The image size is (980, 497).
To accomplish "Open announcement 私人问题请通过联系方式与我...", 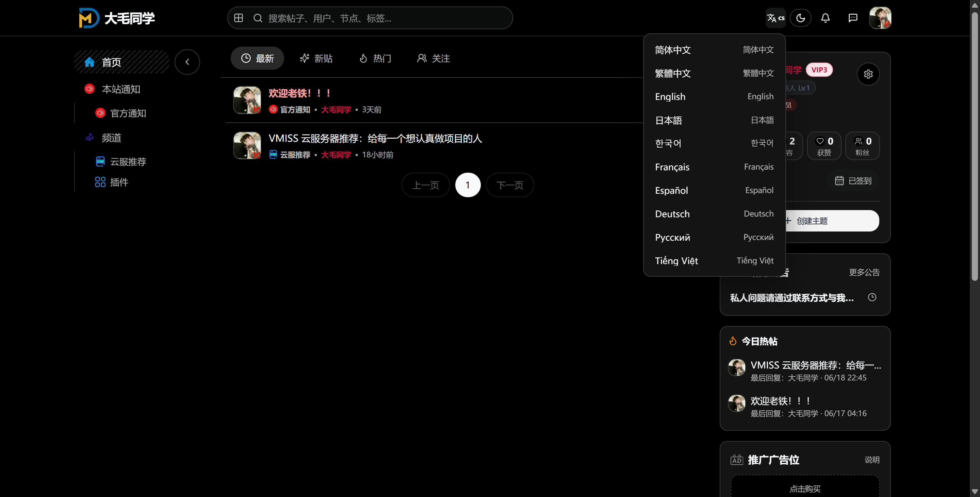I will coord(792,297).
